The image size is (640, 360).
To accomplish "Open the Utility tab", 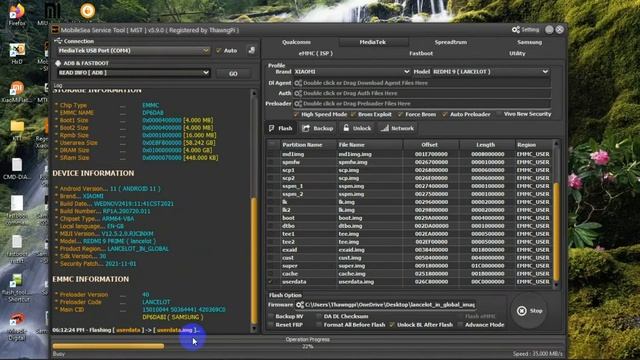I will 517,53.
